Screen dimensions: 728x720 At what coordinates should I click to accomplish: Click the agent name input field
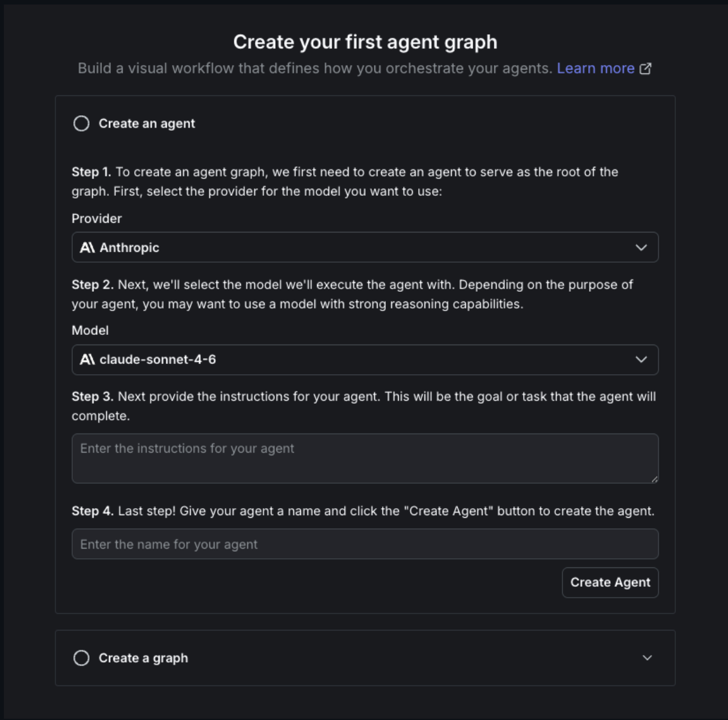[365, 544]
